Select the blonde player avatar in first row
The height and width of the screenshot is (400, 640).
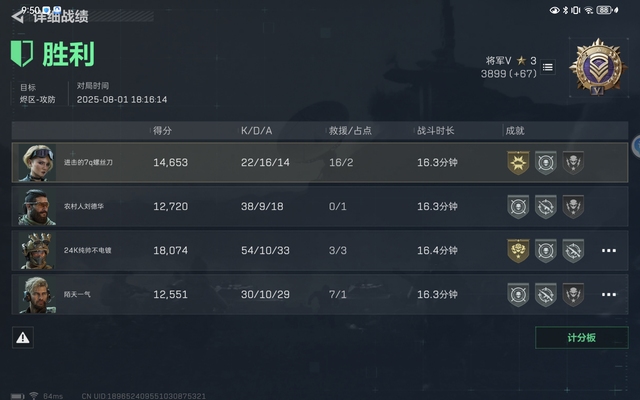point(37,162)
